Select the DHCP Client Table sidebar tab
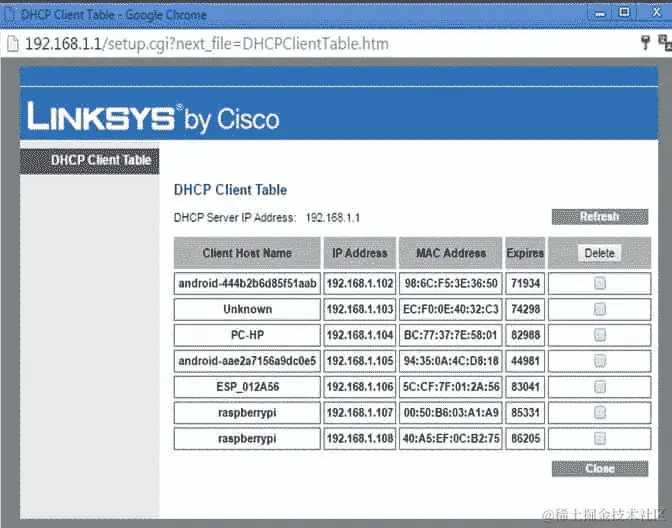This screenshot has width=672, height=528. point(90,161)
